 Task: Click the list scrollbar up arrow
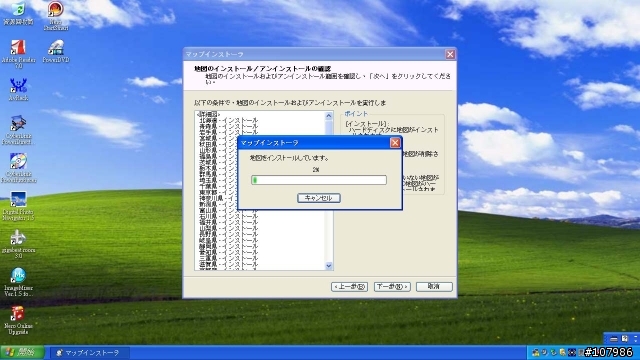(329, 116)
